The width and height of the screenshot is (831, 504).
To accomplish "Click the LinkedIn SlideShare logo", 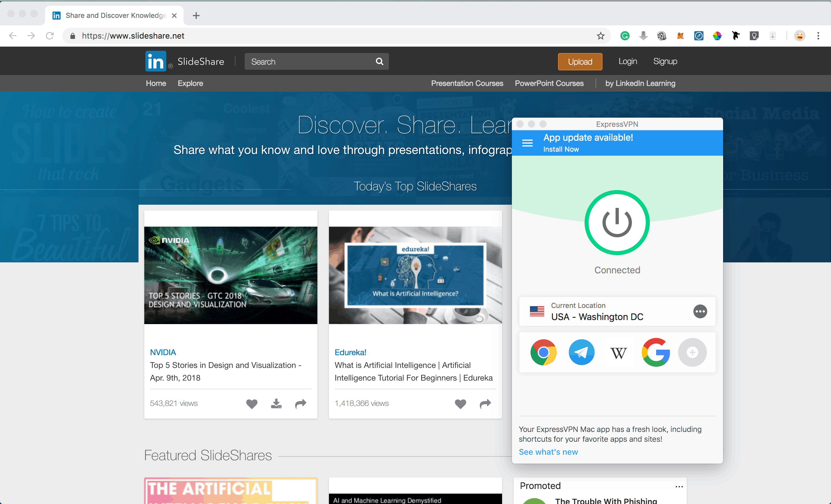I will click(184, 61).
